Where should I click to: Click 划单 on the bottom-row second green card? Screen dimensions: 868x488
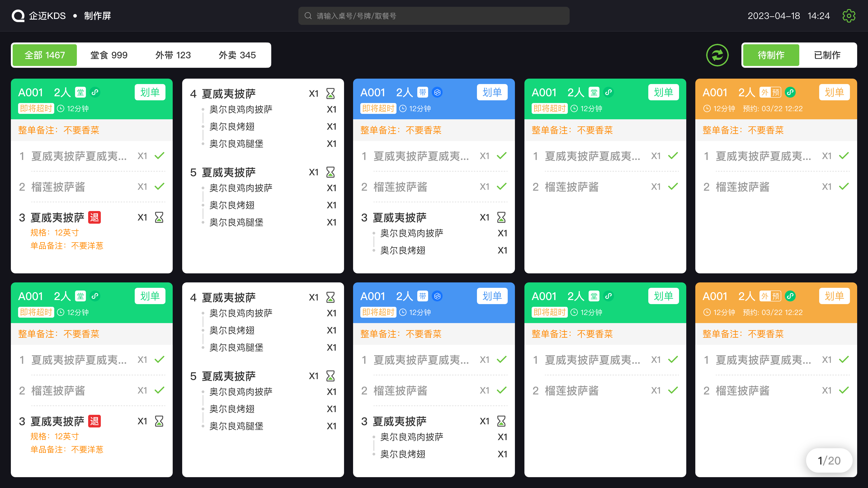coord(663,296)
